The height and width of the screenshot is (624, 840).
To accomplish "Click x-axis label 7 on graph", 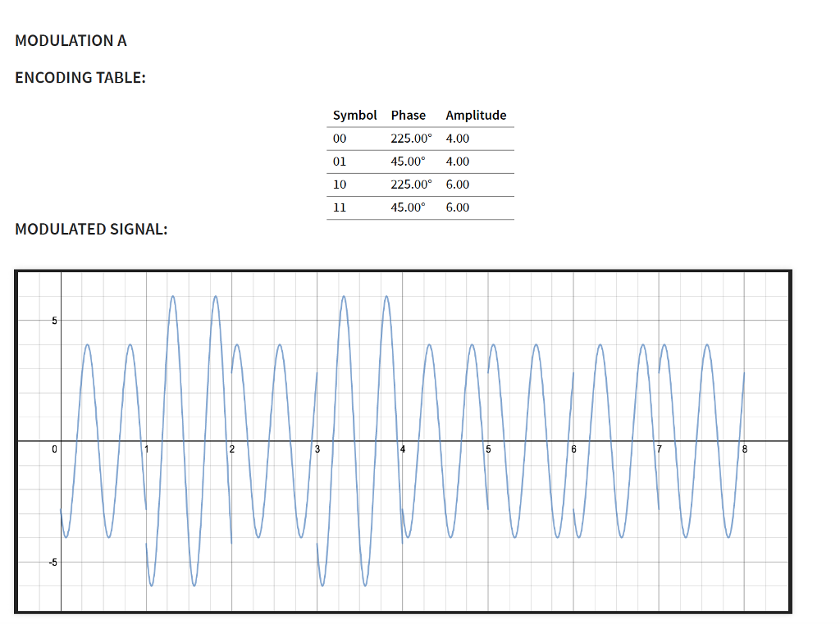I will pyautogui.click(x=659, y=449).
